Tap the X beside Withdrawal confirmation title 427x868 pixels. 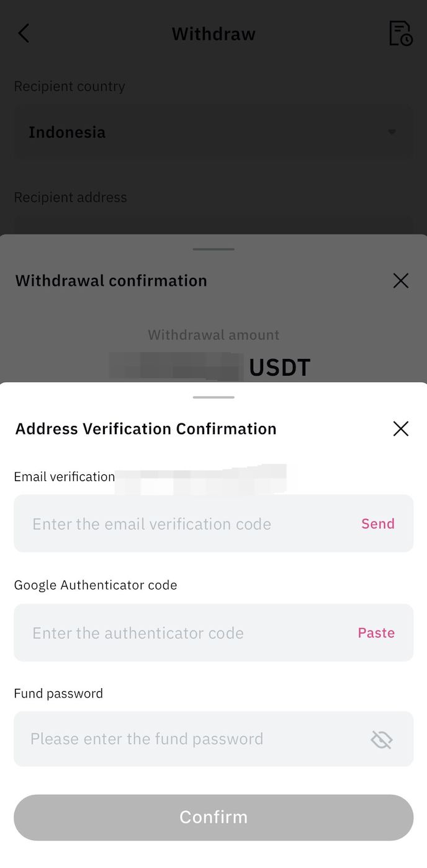401,280
